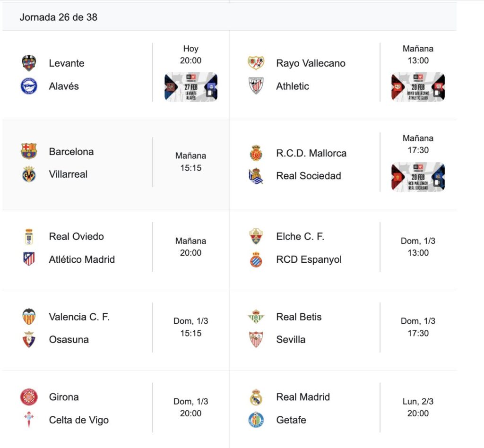Viewport: 484px width, 448px height.
Task: Click the Barcelona club crest
Action: pos(29,151)
